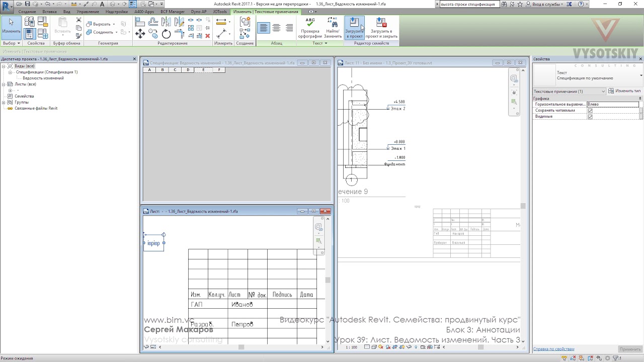Select the Move tool with four arrows
Image resolution: width=644 pixels, height=362 pixels.
(140, 34)
